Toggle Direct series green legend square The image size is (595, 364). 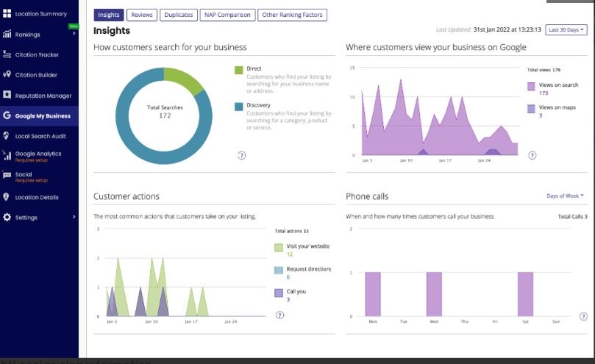[239, 70]
